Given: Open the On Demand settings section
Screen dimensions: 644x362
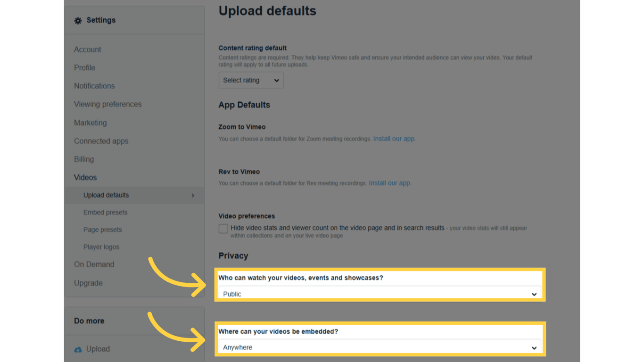Looking at the screenshot, I should [94, 264].
